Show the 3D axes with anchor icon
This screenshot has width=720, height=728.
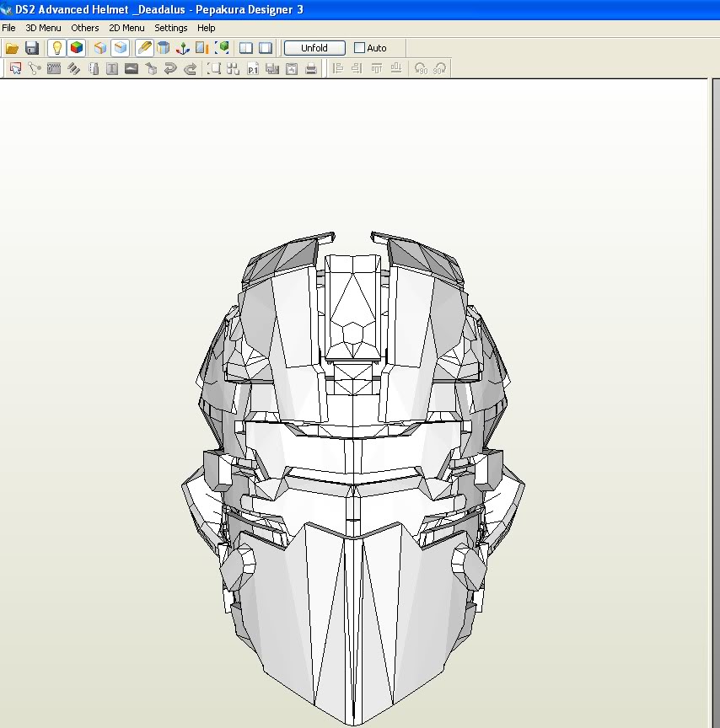coord(183,48)
